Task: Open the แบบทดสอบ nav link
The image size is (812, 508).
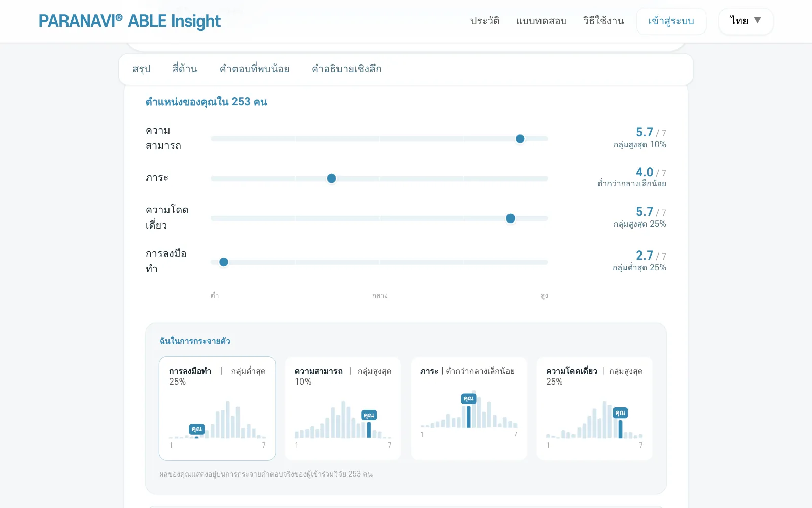Action: click(541, 21)
